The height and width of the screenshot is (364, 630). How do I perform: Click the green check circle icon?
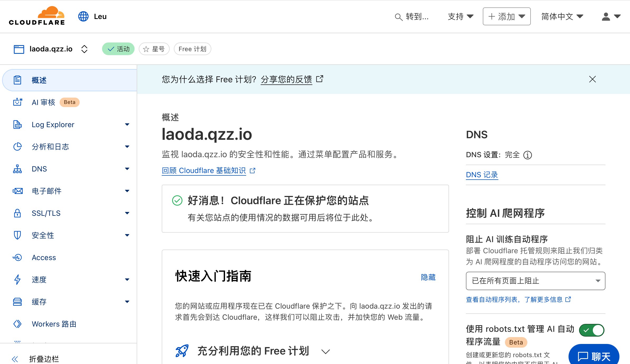[177, 200]
